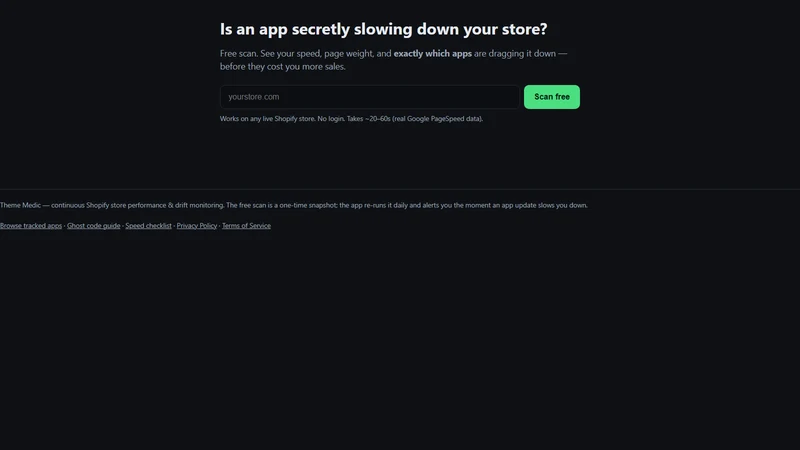This screenshot has height=450, width=800.
Task: Click 'Takes ~20-60s' text below input
Action: tap(368, 119)
